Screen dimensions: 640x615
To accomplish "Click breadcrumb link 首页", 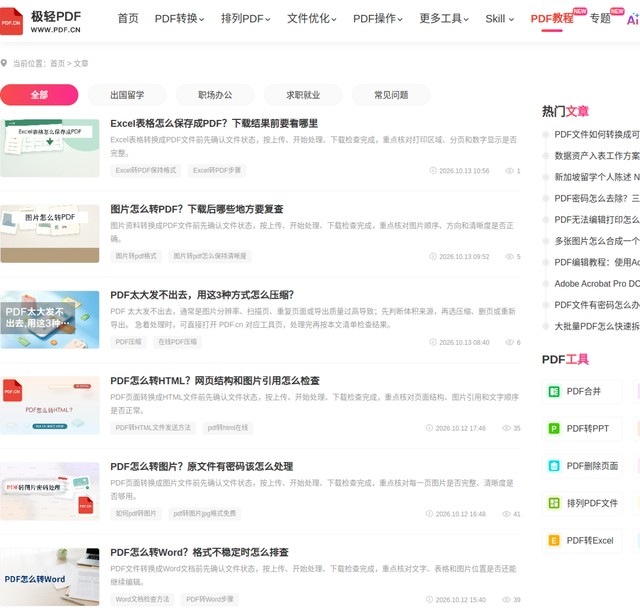I will pos(57,63).
